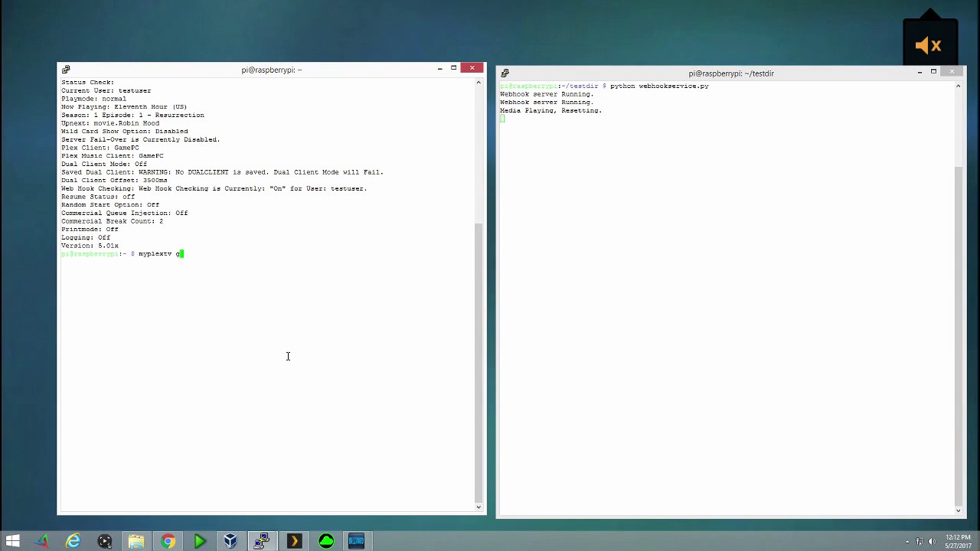
Task: Click the scroll-up arrow in left terminal
Action: click(x=479, y=83)
